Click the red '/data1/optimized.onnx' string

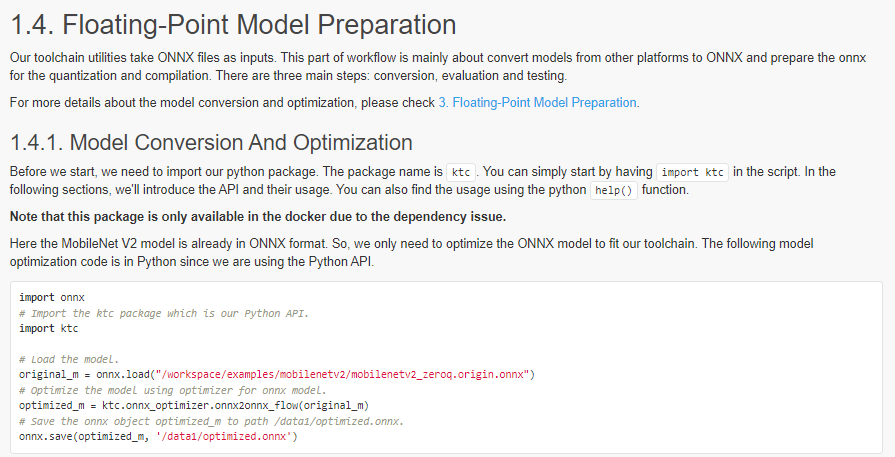coord(224,436)
